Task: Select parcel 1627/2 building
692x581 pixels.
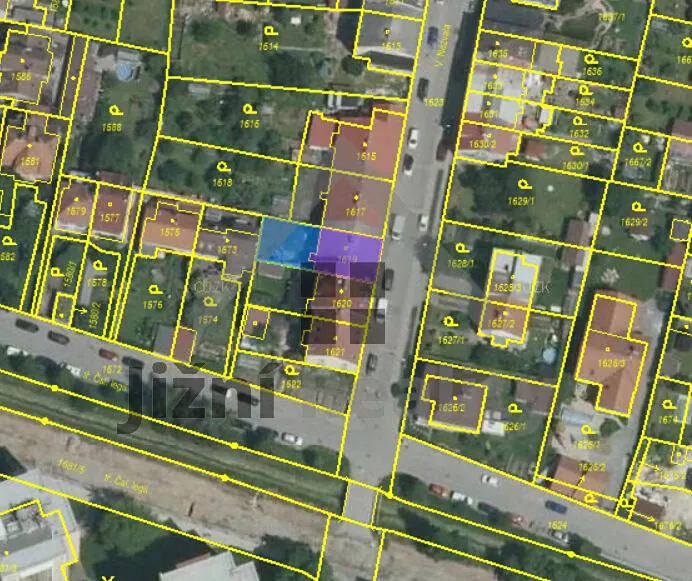Action: [503, 322]
